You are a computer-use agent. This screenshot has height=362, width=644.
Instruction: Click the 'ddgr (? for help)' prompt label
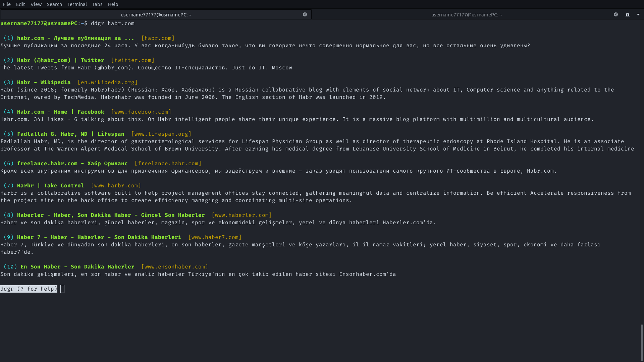pos(29,289)
